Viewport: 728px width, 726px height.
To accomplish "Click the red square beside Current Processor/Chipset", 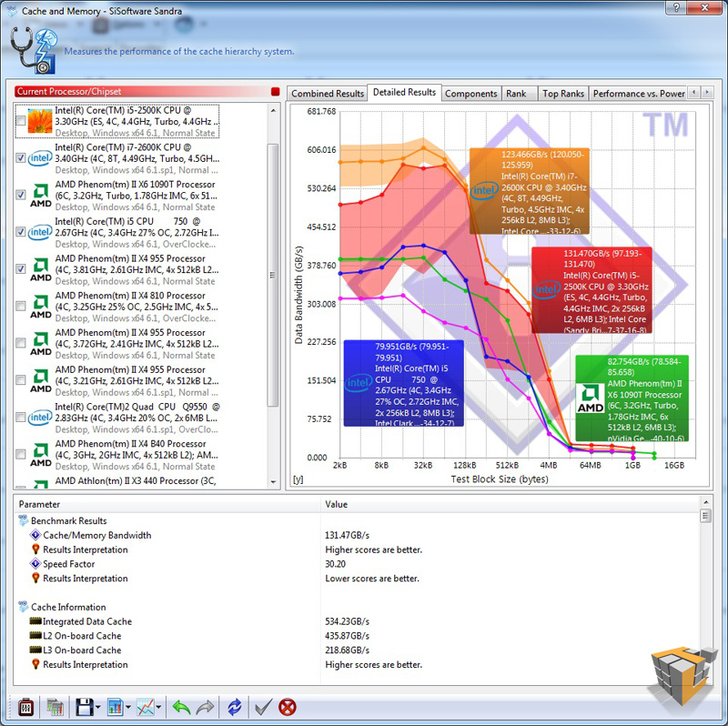I will tap(276, 92).
